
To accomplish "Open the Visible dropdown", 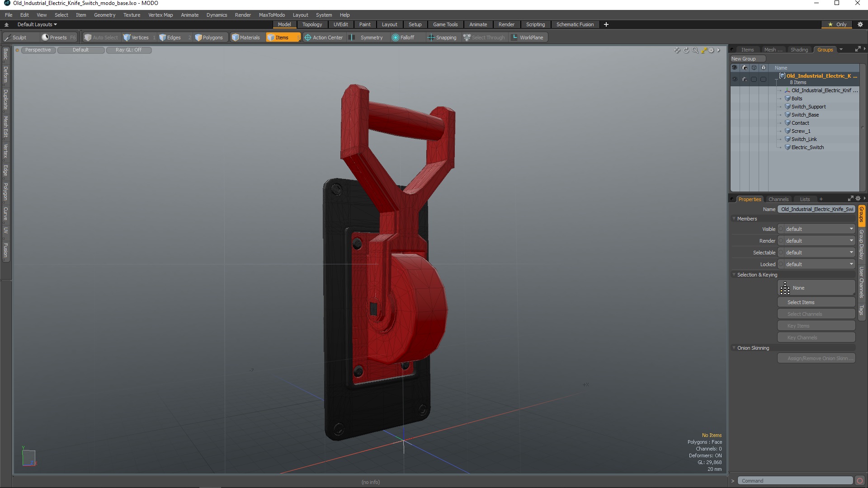I will 819,229.
